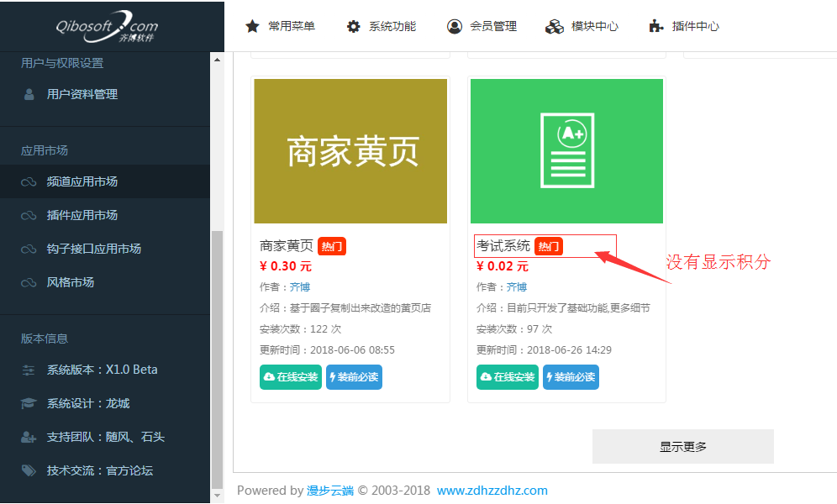Screen dimensions: 837x504
Task: Click the 用户与权限设置 sidebar heading
Action: tap(62, 64)
